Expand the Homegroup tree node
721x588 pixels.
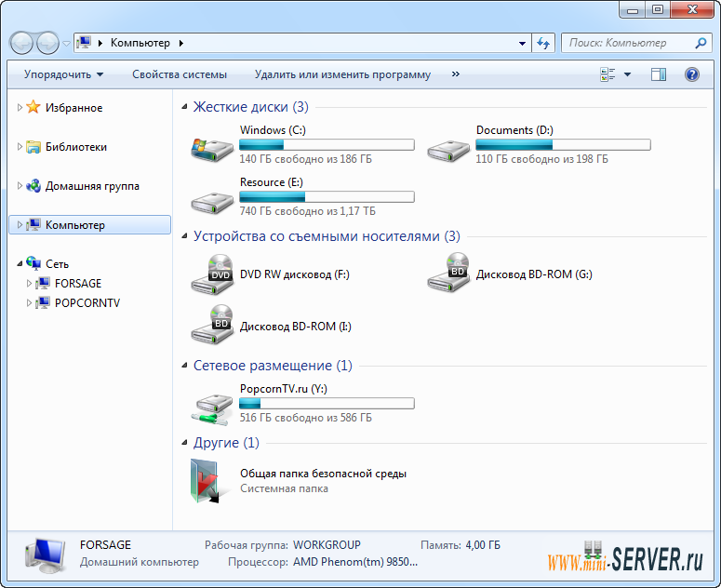click(20, 186)
